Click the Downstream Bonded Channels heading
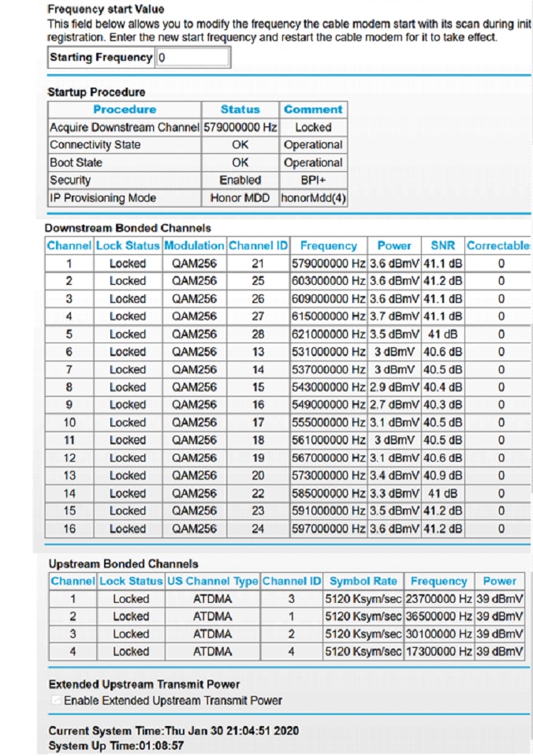This screenshot has width=533, height=756. pos(128,228)
